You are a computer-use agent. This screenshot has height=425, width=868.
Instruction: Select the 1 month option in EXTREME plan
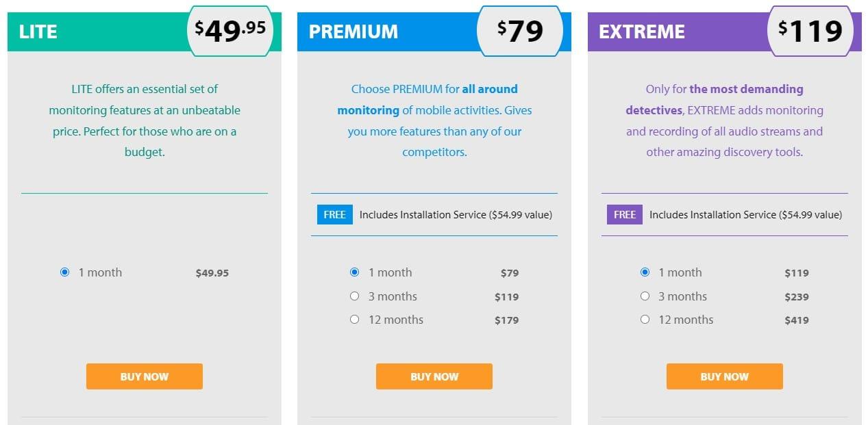[x=645, y=272]
